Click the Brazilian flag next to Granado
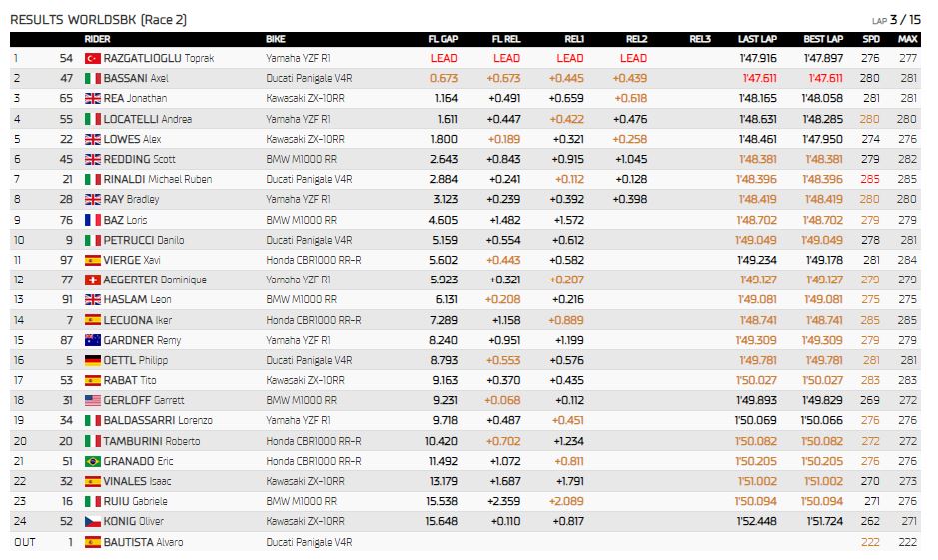 click(93, 461)
